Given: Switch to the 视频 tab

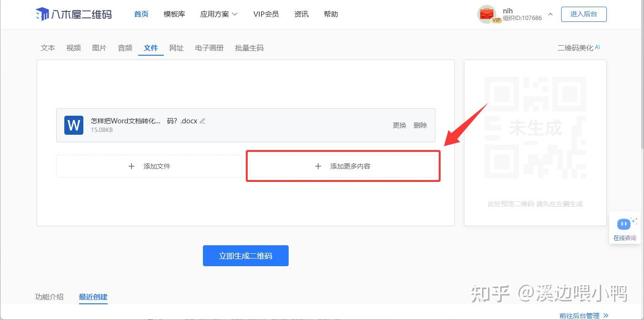Looking at the screenshot, I should tap(73, 48).
